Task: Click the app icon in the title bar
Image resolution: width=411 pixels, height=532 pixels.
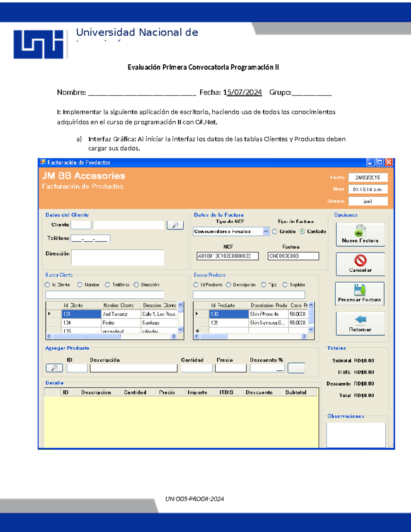Action: click(x=42, y=162)
